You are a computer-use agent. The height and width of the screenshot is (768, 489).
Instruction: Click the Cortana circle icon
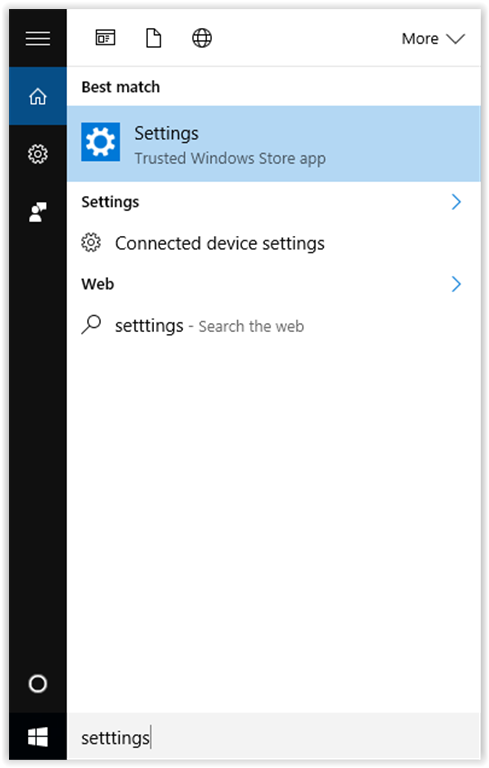click(x=38, y=683)
